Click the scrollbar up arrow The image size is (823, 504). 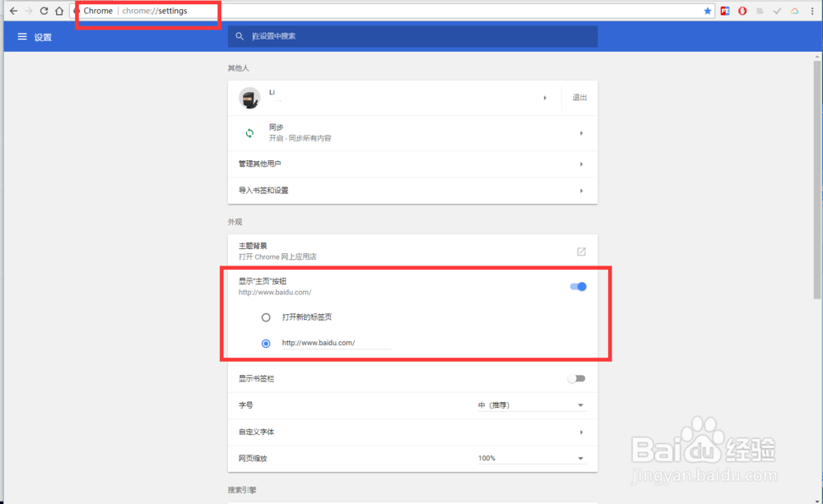(817, 56)
